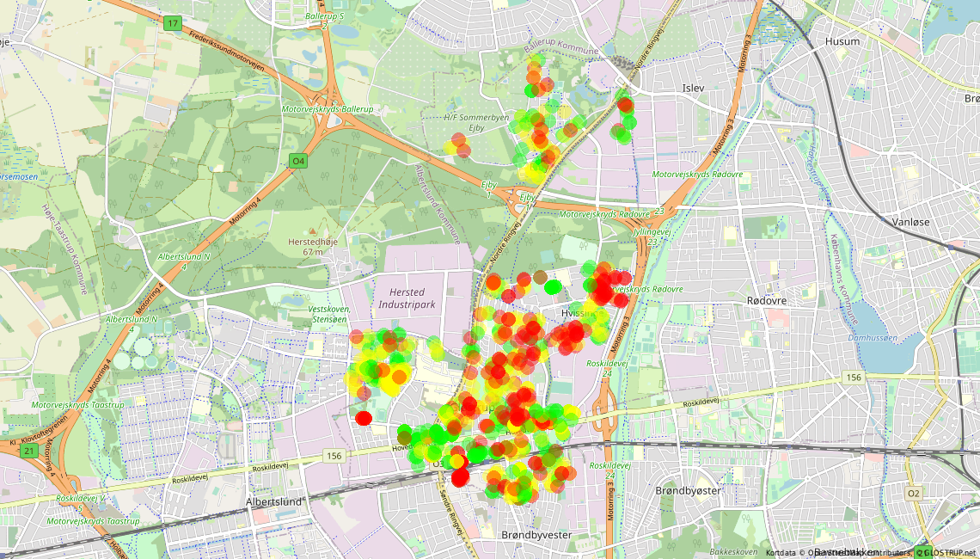The height and width of the screenshot is (559, 980).
Task: Click the Motorvejskryds Ballerup junction label
Action: (x=327, y=109)
